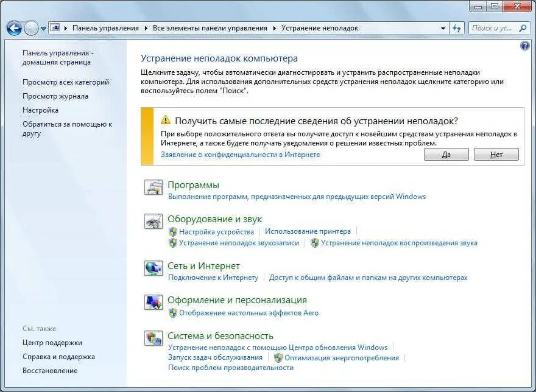Open 'Просмотр всех категорий' link
Viewport: 536px width, 392px height.
click(x=66, y=82)
